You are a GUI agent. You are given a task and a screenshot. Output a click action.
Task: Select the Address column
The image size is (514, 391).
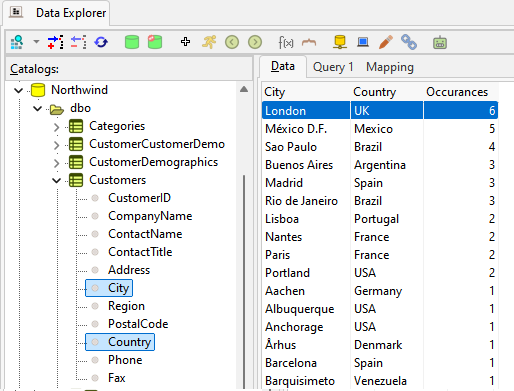(129, 270)
